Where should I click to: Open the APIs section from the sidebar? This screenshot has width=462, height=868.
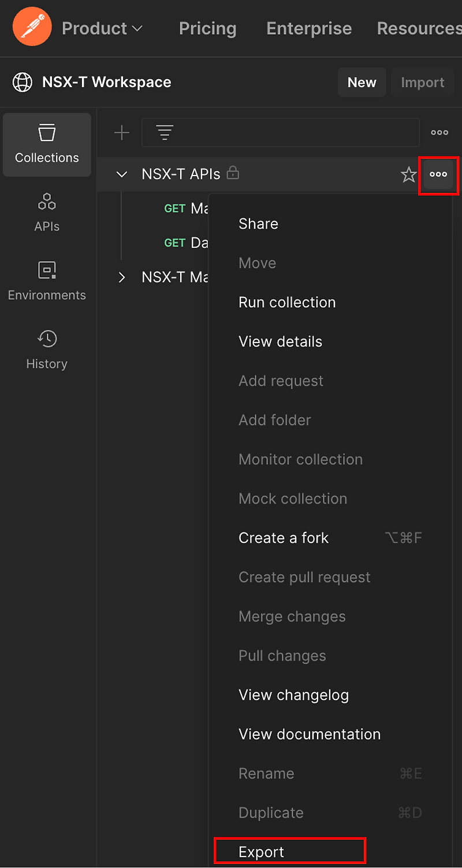47,213
